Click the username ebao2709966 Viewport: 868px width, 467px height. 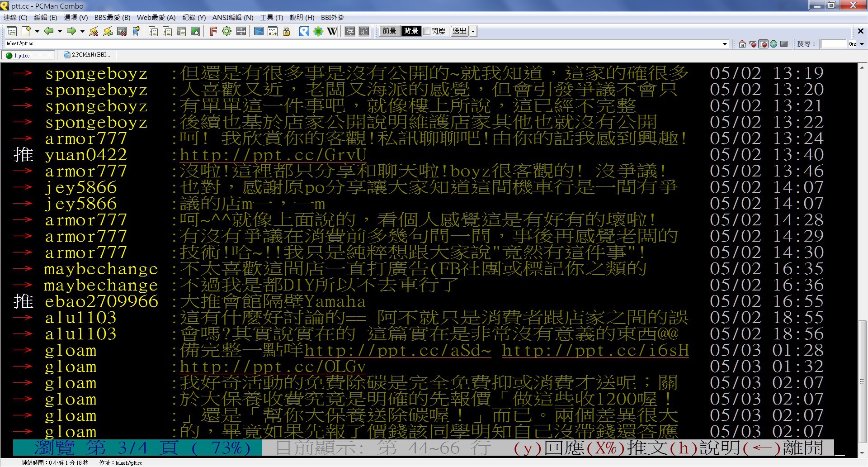[x=102, y=301]
